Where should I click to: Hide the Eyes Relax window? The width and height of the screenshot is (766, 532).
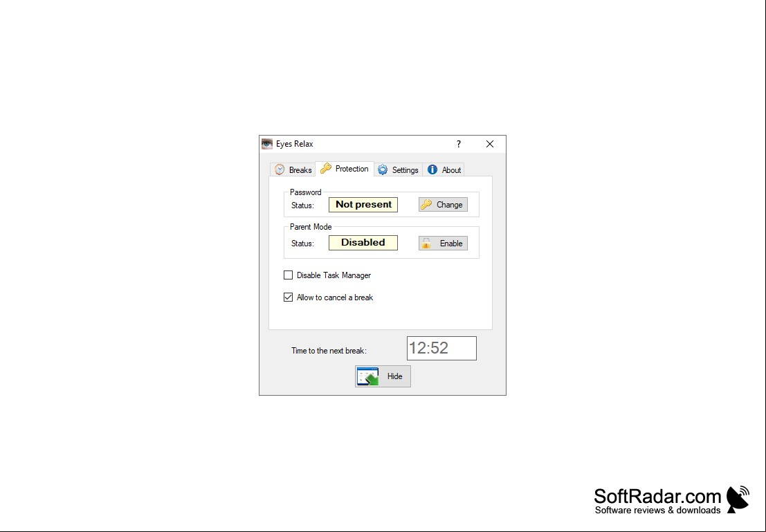point(383,376)
